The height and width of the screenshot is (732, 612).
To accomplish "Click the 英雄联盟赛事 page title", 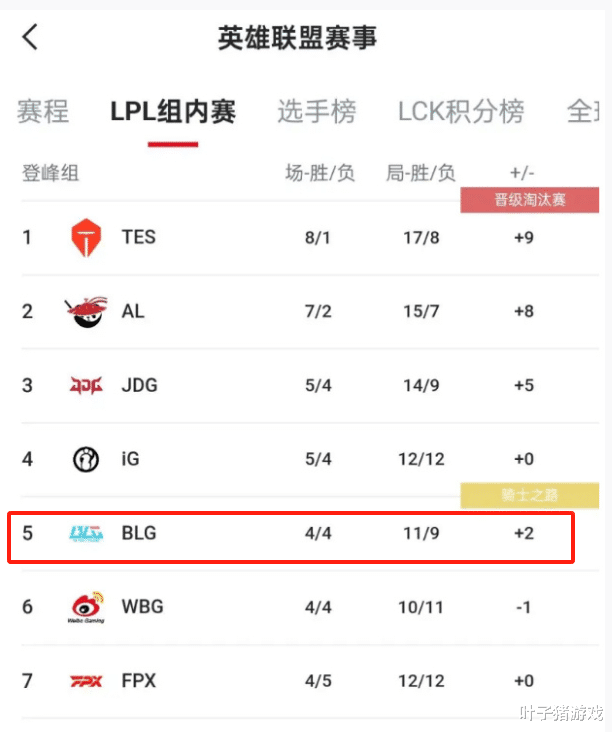I will pos(297,38).
